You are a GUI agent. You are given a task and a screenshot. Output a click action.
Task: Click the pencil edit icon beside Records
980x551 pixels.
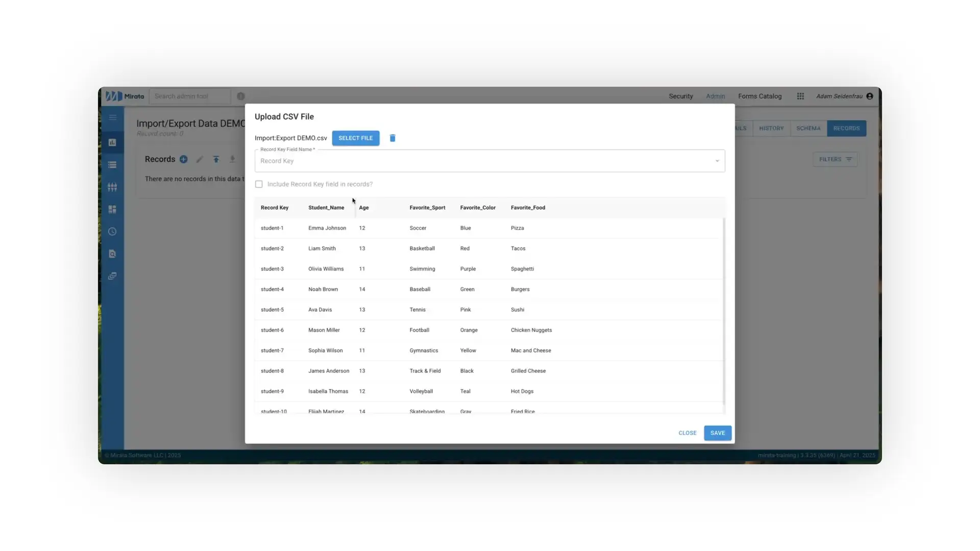coord(200,159)
